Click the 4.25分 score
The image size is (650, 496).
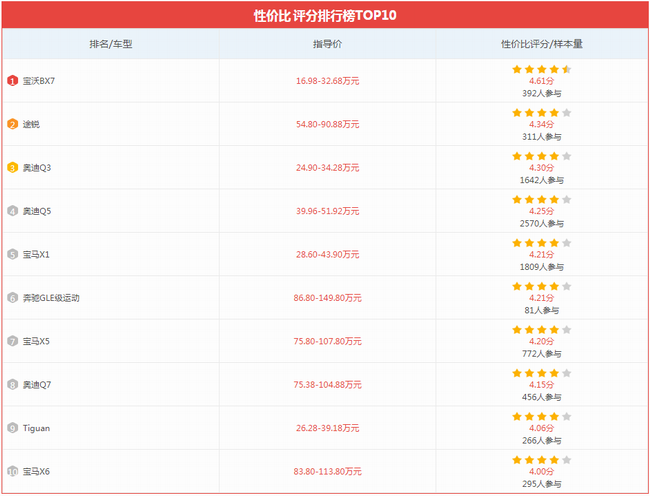(x=541, y=211)
